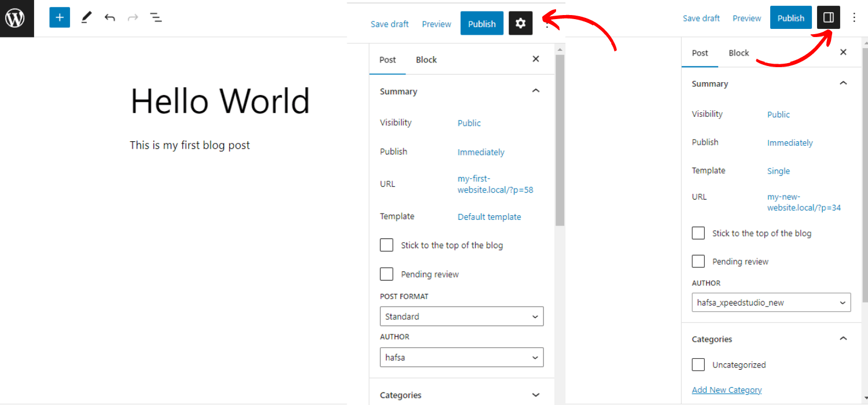868x405 pixels.
Task: Click Save draft in middle editor
Action: (x=389, y=24)
